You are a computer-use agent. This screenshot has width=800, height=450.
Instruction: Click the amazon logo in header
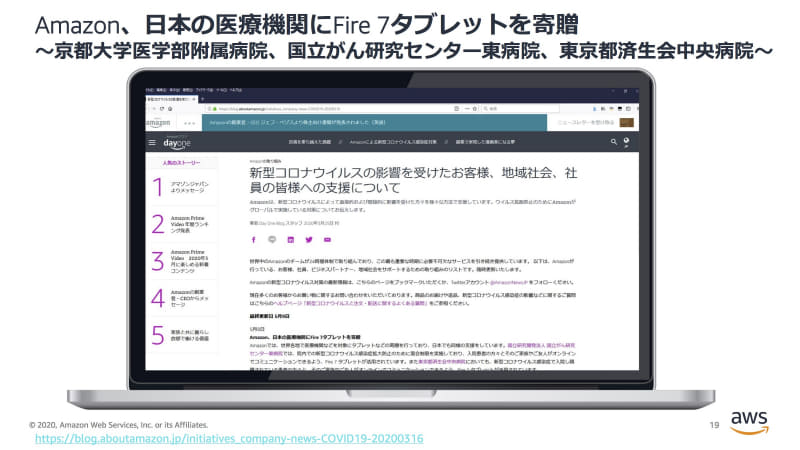point(158,123)
